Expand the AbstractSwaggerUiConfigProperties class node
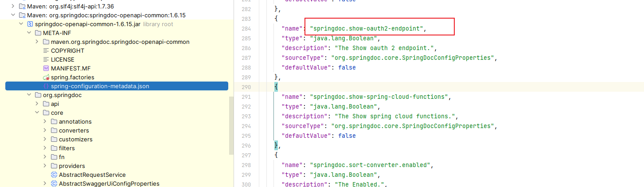 (45, 183)
